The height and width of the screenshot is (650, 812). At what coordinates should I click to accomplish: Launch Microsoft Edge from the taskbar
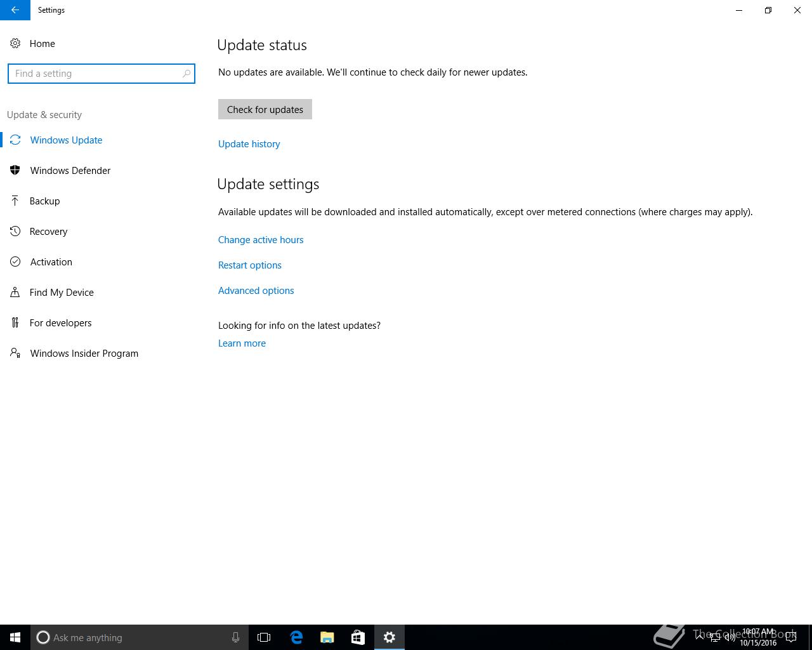(296, 637)
